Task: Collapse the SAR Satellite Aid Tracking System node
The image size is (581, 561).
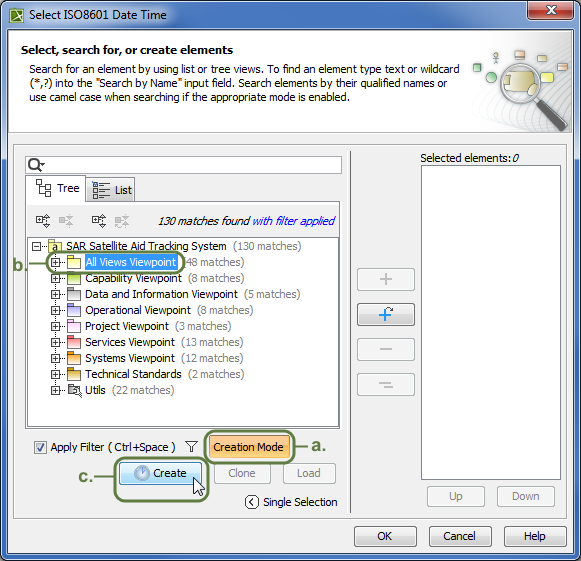Action: click(36, 246)
